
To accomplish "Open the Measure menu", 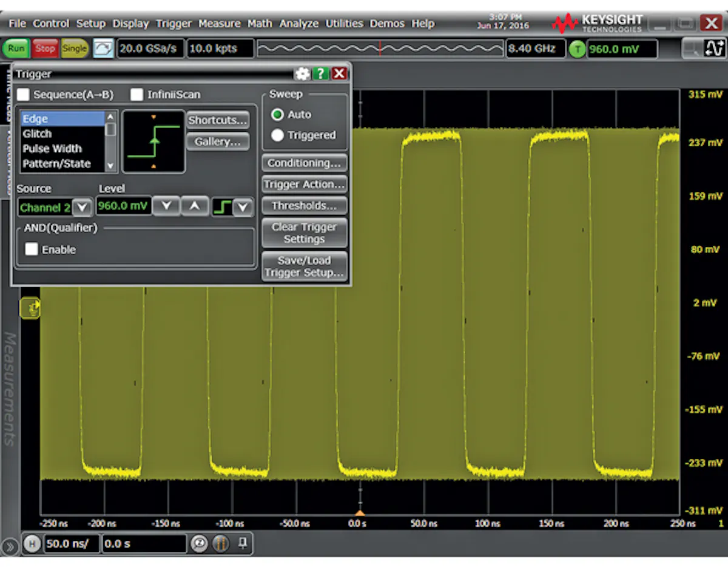I will [220, 24].
